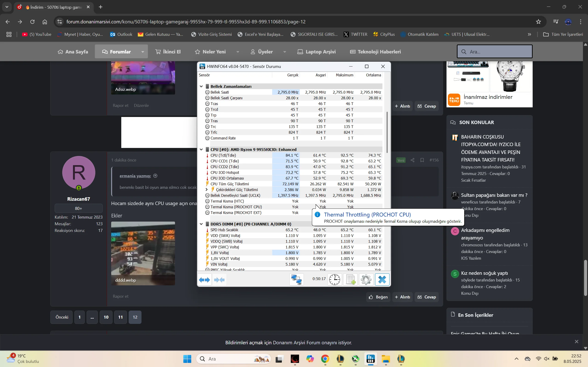Open HWiNFO network remote monitoring icon
Screen dimensions: 588x367
tap(297, 280)
